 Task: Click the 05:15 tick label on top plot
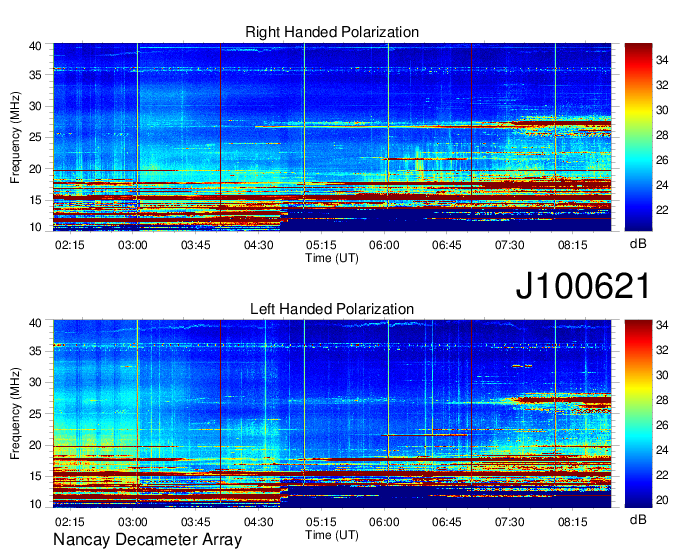[321, 245]
